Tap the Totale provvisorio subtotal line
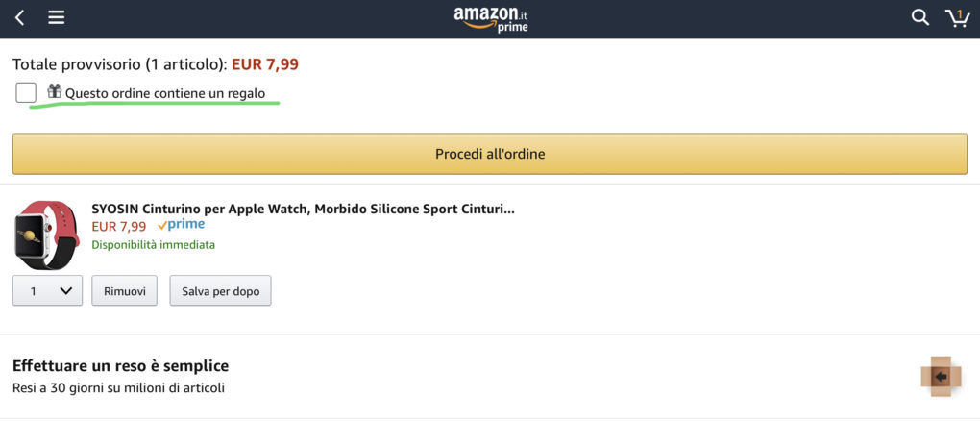The image size is (980, 421). tap(156, 63)
